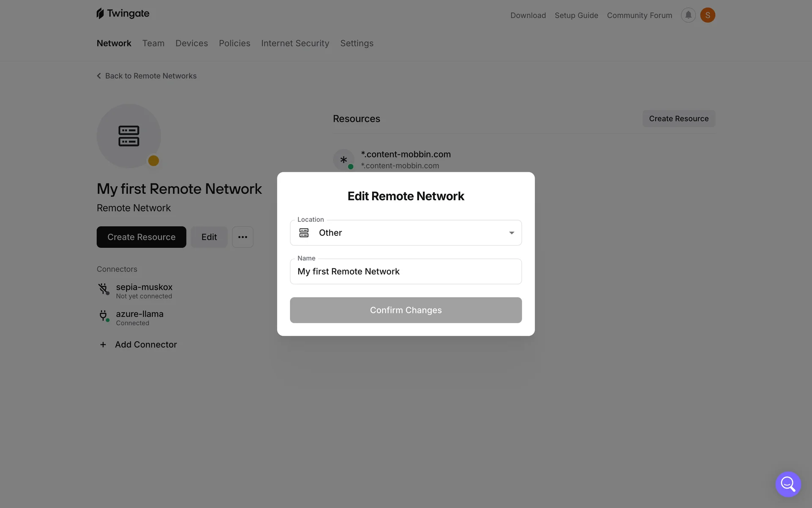The width and height of the screenshot is (812, 508).
Task: Select the azure-llama connected plug icon
Action: 104,316
